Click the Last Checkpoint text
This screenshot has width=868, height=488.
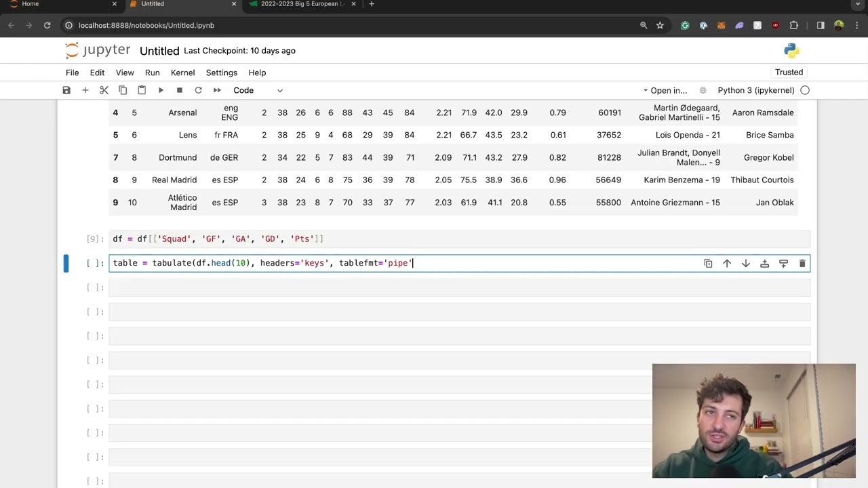coord(239,51)
